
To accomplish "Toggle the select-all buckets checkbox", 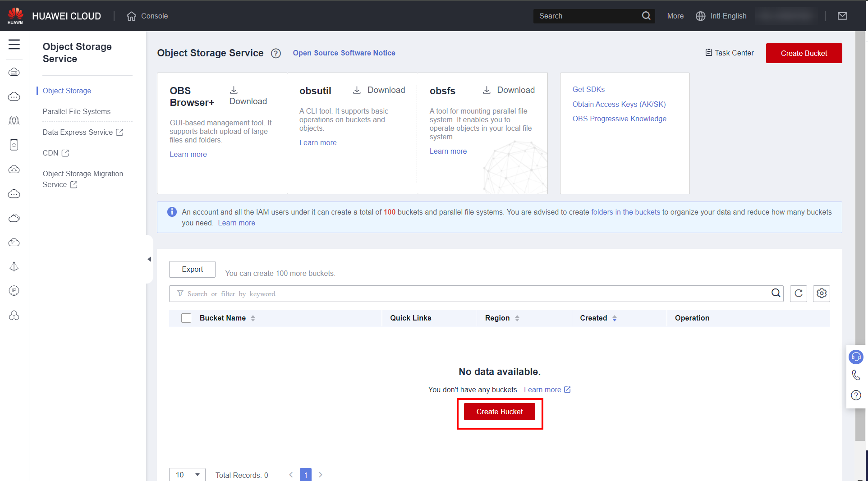I will pos(186,318).
